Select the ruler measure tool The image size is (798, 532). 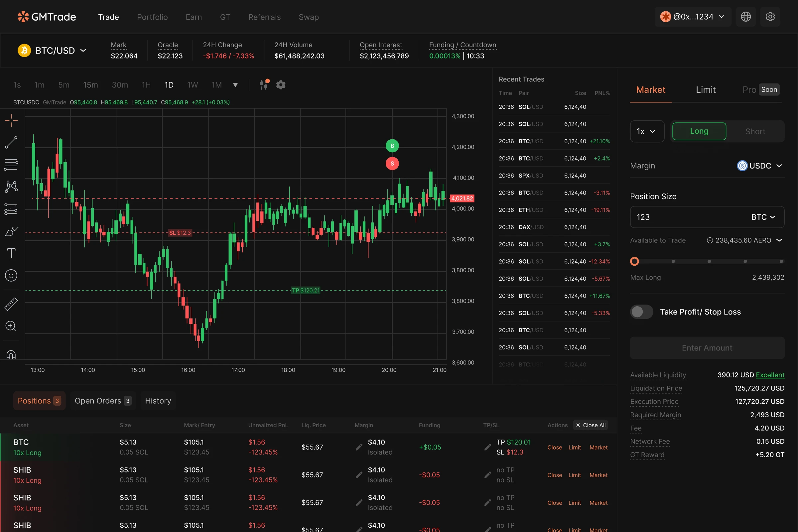point(11,304)
